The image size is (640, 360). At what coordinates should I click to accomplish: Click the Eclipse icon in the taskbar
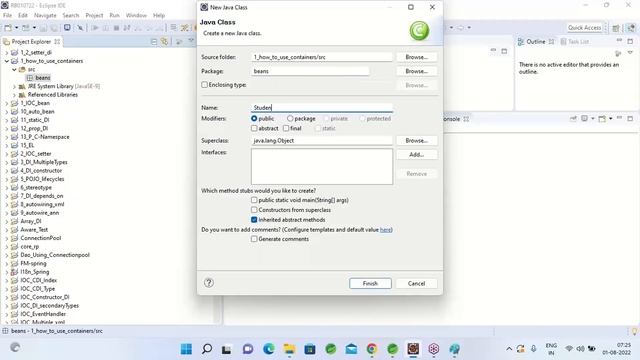413,349
